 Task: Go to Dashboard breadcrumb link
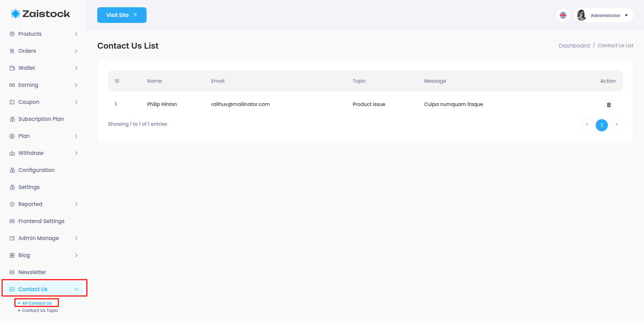click(574, 46)
